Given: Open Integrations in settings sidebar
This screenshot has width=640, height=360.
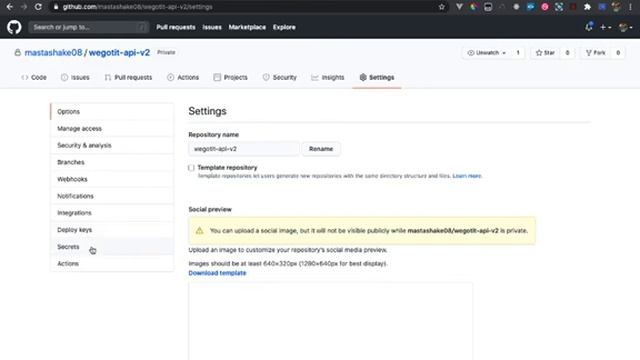Looking at the screenshot, I should (x=112, y=213).
